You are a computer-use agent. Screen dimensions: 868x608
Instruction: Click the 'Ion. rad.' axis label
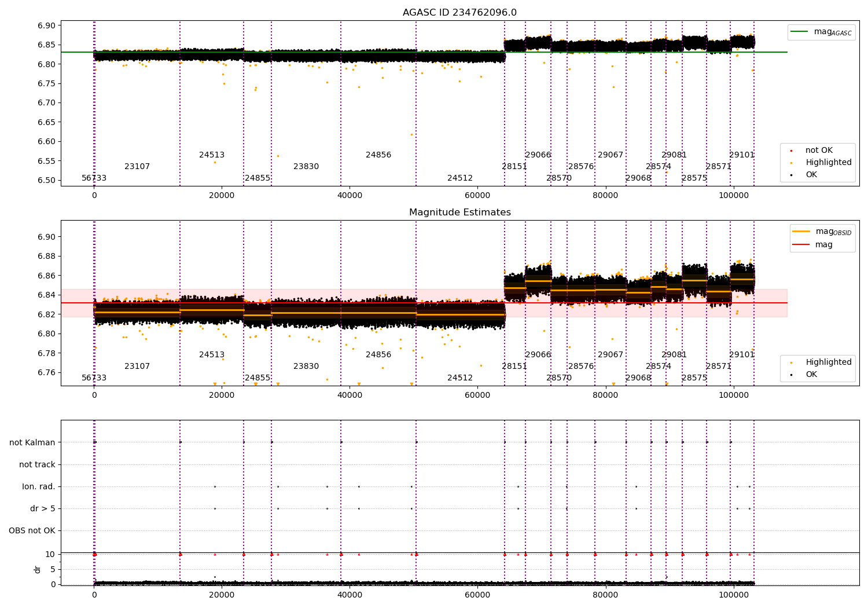click(x=39, y=486)
